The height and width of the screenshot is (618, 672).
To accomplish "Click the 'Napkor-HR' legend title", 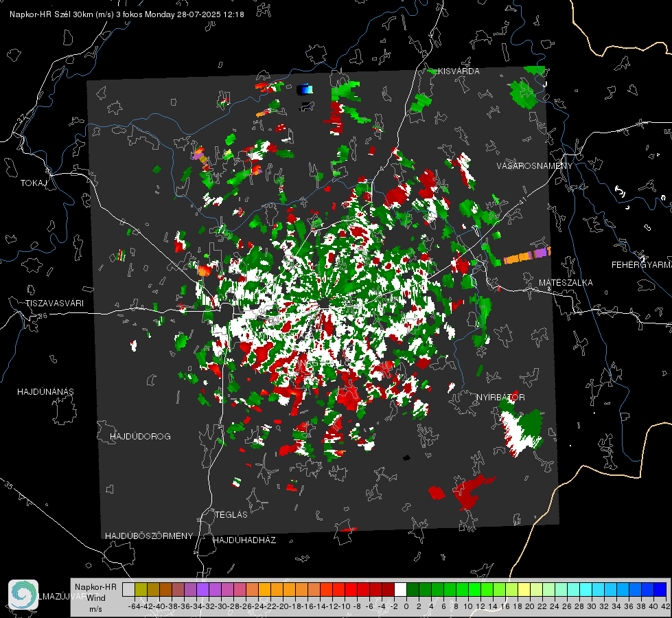I will pos(95,587).
